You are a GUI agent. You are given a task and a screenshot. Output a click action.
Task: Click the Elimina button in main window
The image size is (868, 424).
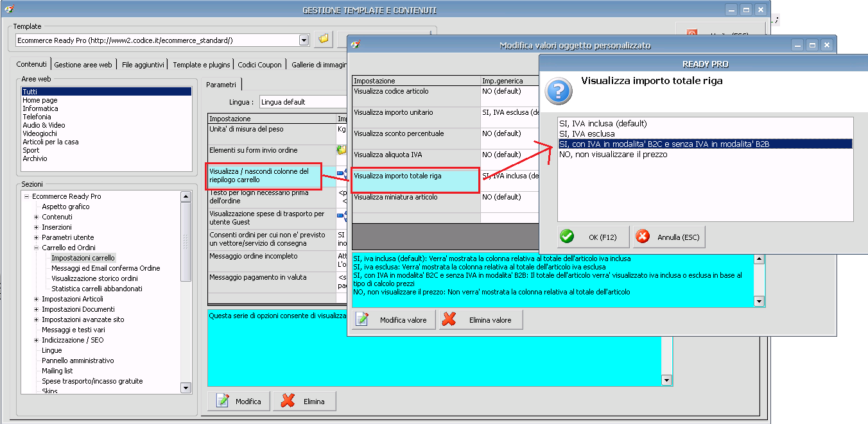pyautogui.click(x=305, y=401)
